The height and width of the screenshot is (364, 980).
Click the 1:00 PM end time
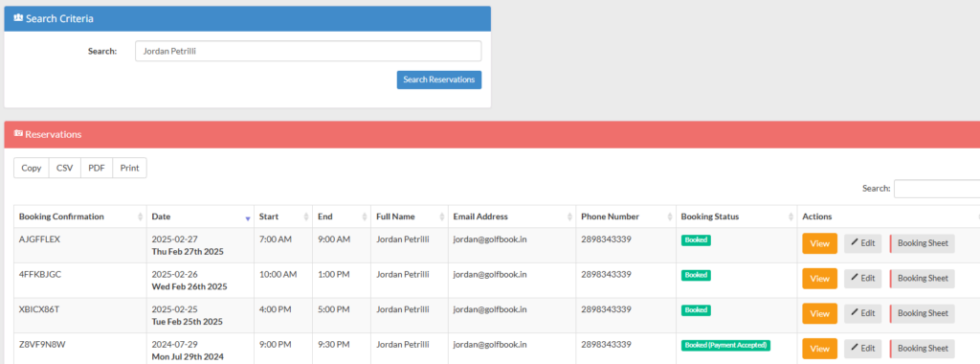tap(334, 274)
